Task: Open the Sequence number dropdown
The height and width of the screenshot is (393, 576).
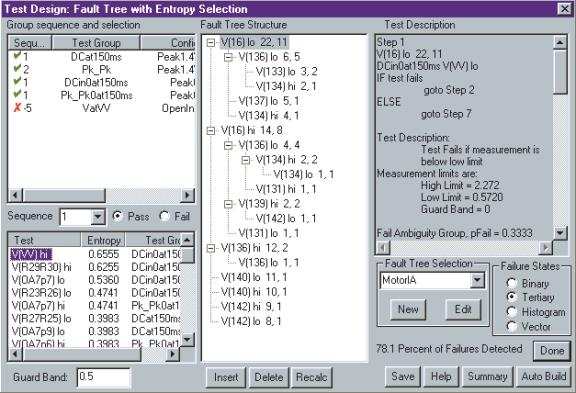Action: coord(98,217)
